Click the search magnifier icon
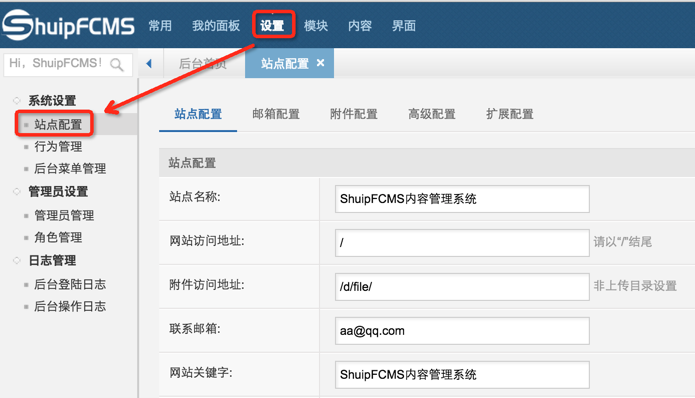This screenshot has width=695, height=398. pos(117,65)
